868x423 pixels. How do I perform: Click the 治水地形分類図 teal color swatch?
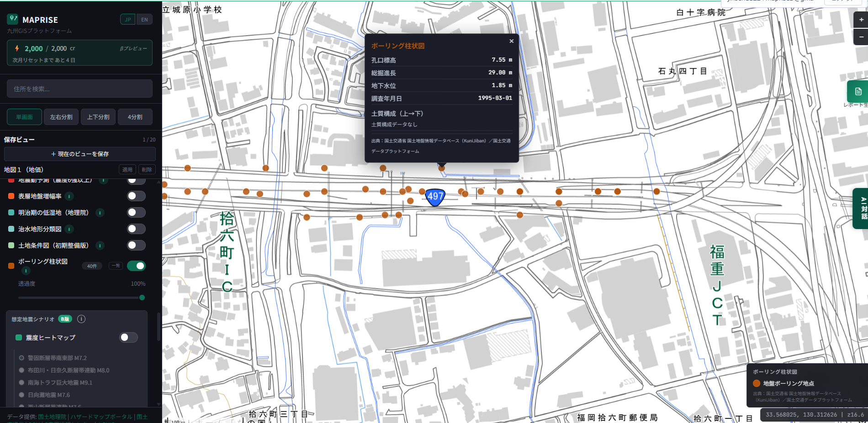point(11,229)
